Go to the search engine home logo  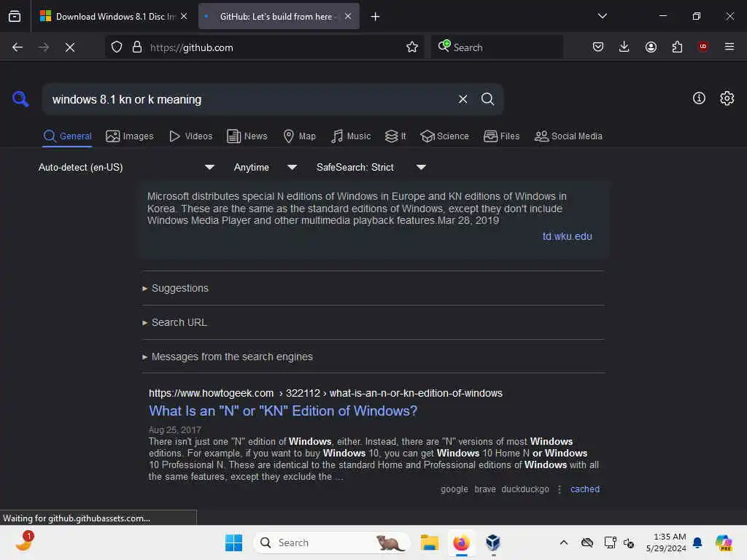tap(20, 99)
